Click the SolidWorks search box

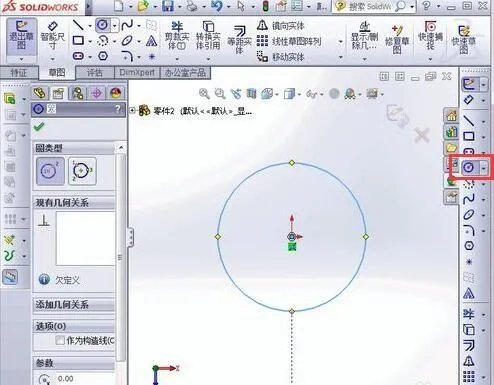click(x=370, y=6)
